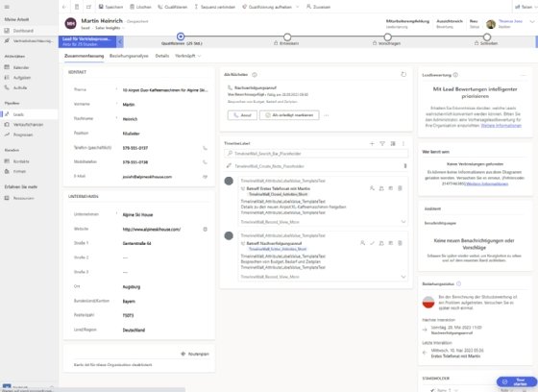Go back with the left arrow
538x392 pixels.
64,7
